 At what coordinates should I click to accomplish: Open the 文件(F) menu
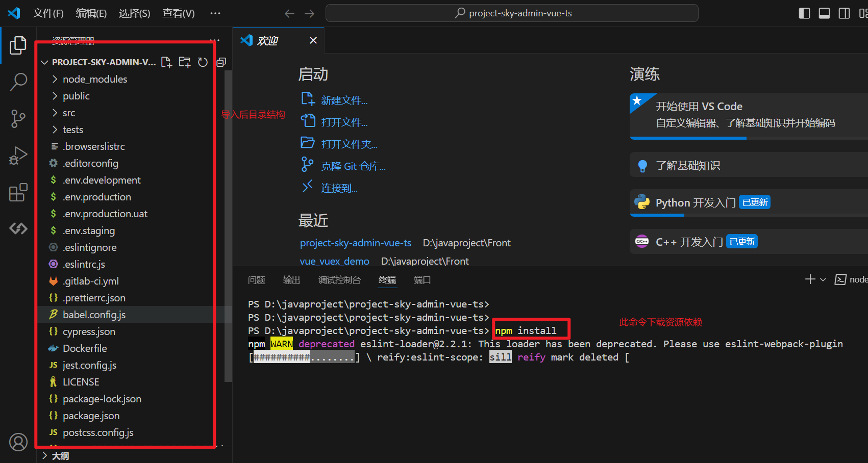[48, 13]
